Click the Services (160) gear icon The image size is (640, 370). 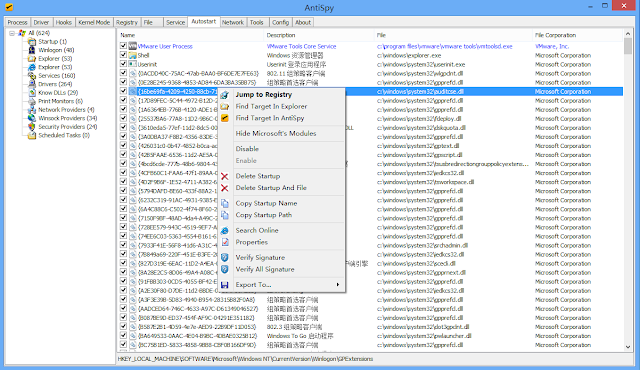point(32,75)
